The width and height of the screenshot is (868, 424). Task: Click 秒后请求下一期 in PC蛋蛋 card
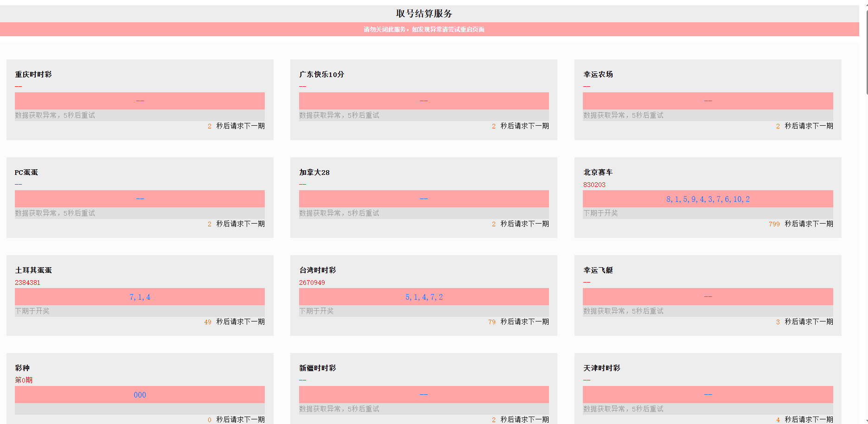click(x=240, y=224)
